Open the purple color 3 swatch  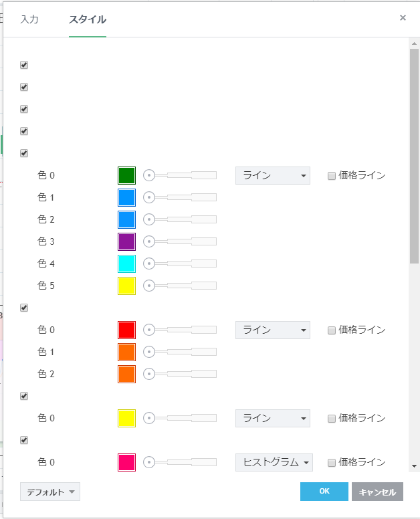tap(126, 241)
